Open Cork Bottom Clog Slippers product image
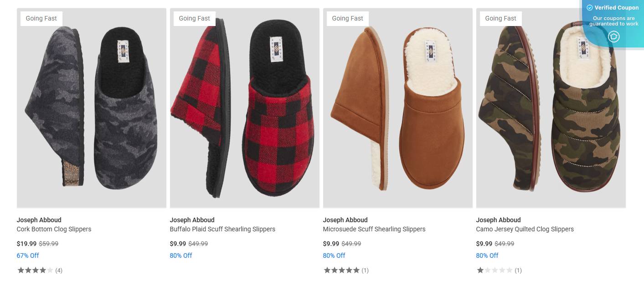The image size is (644, 287). pos(92,108)
